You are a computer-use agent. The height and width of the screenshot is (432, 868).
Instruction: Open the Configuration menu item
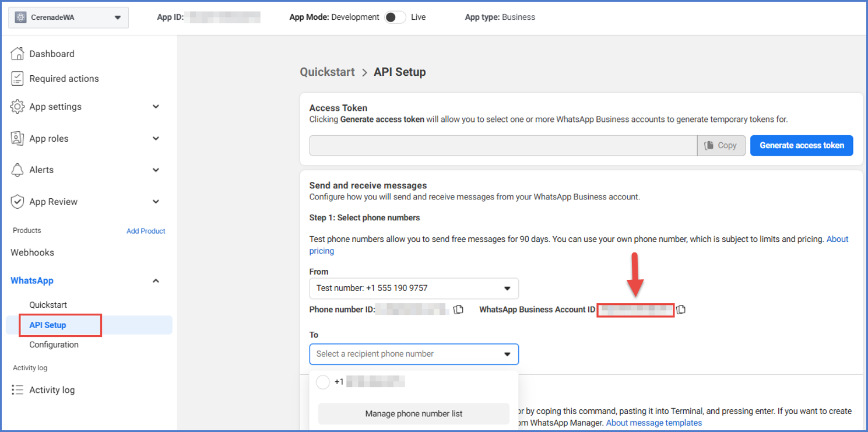point(54,345)
